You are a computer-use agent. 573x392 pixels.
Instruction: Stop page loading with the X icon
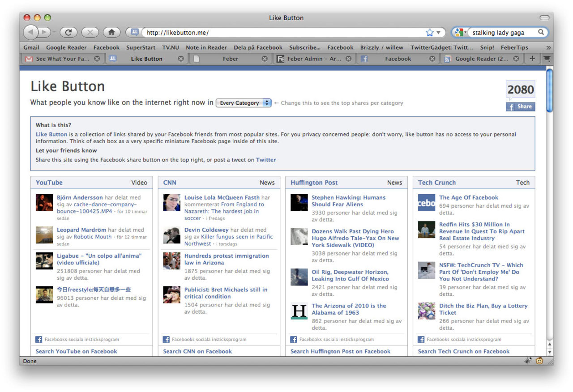[90, 32]
